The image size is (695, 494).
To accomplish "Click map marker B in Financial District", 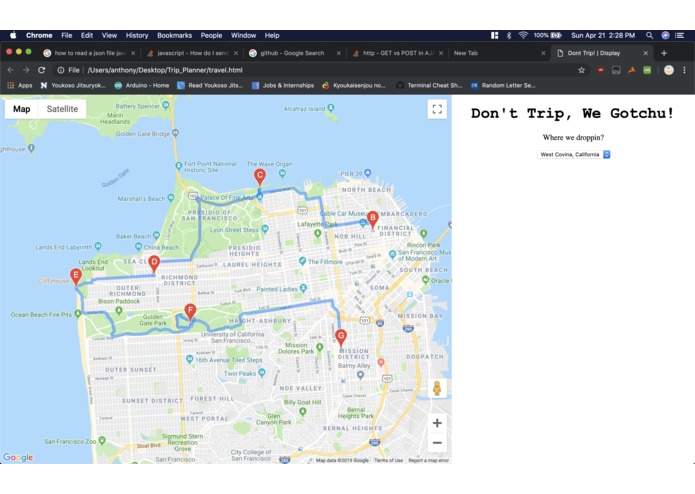I will pos(373,219).
